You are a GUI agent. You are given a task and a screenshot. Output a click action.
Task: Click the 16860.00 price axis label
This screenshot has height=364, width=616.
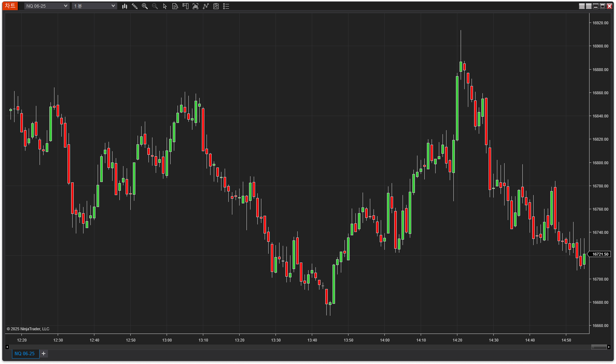pyautogui.click(x=600, y=93)
